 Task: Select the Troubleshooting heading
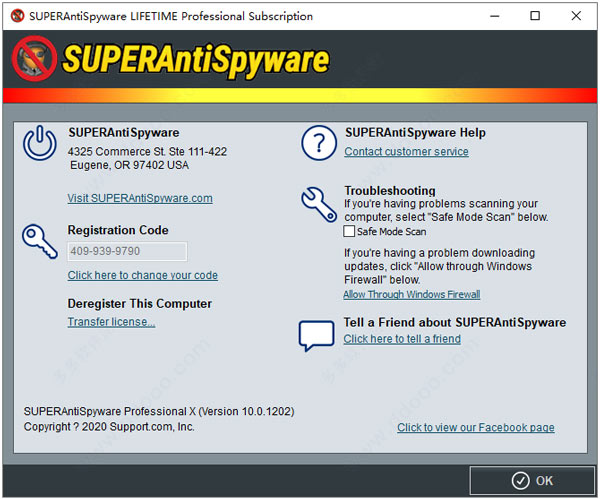390,190
